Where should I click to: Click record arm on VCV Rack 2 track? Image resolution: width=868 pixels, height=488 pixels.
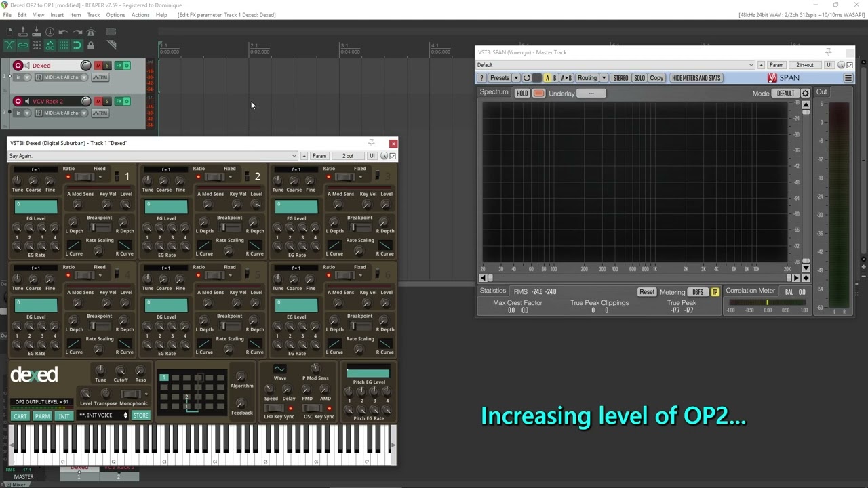coord(18,101)
